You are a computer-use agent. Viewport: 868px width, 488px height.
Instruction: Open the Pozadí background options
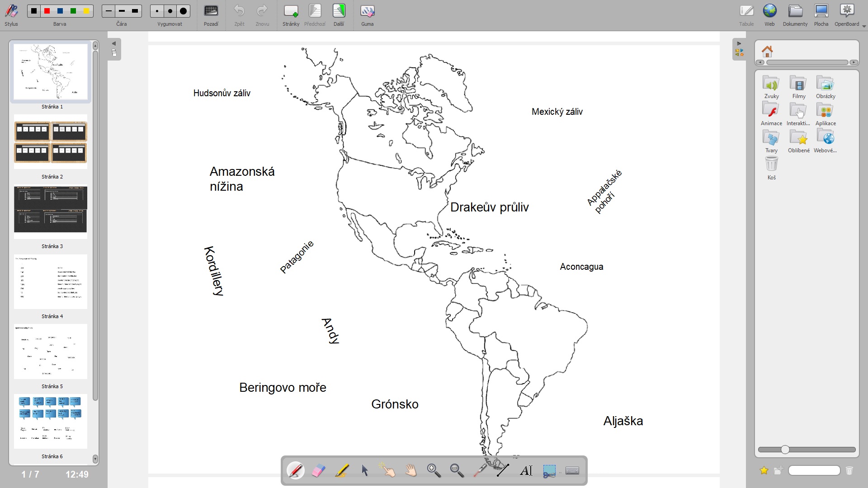point(211,15)
